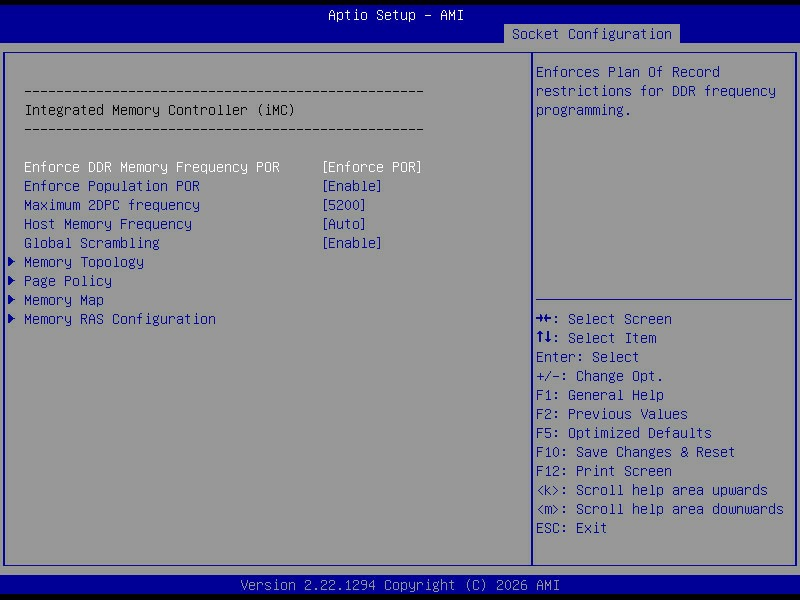The height and width of the screenshot is (600, 800).
Task: Click the Enforces Plan Of Record help text
Action: [x=656, y=91]
